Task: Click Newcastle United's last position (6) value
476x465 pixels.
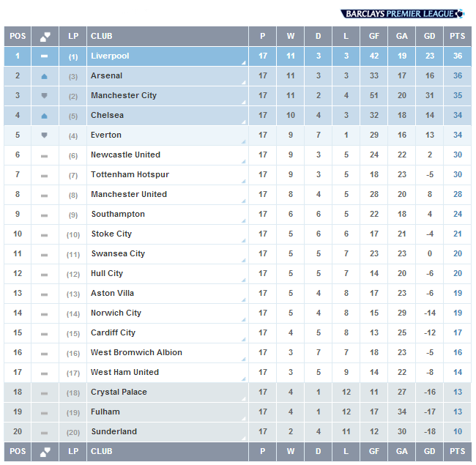Action: 72,155
